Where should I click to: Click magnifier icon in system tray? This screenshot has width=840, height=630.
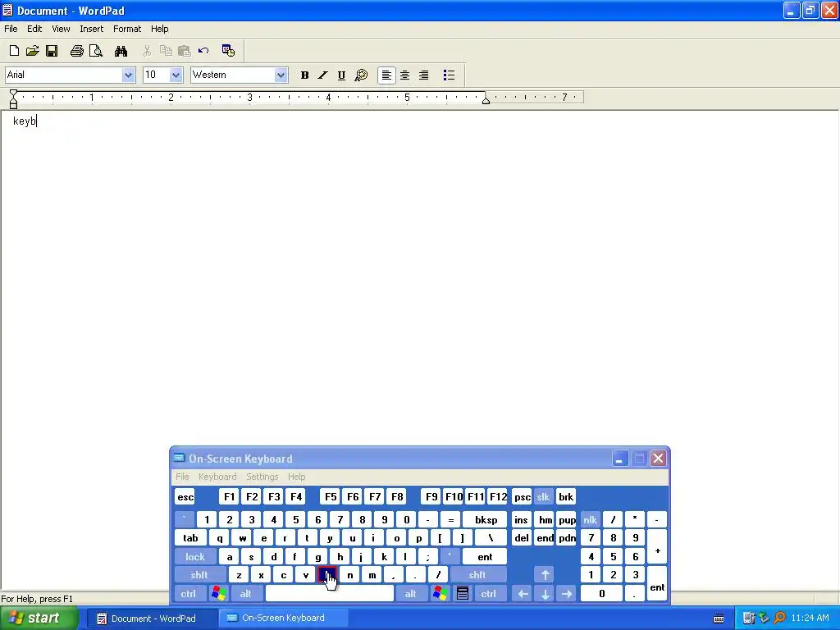[x=779, y=619]
